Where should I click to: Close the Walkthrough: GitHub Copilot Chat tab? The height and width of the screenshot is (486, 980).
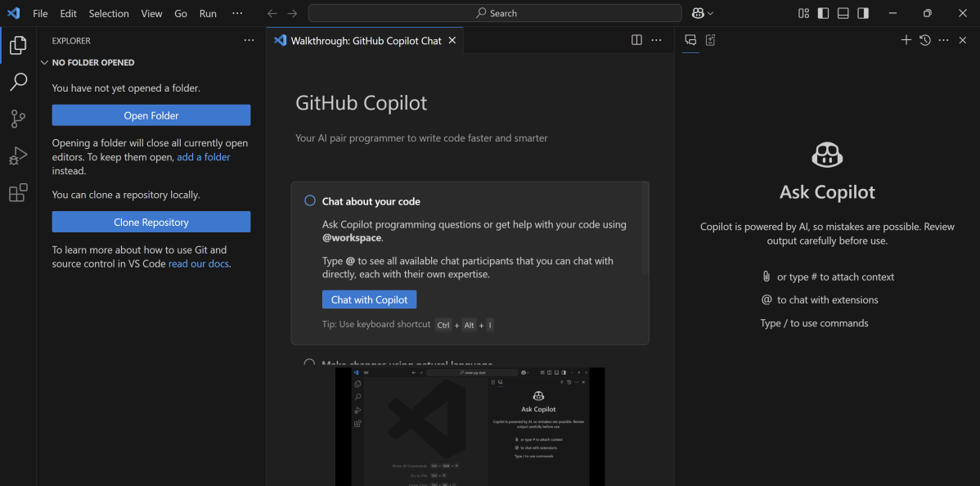tap(452, 40)
